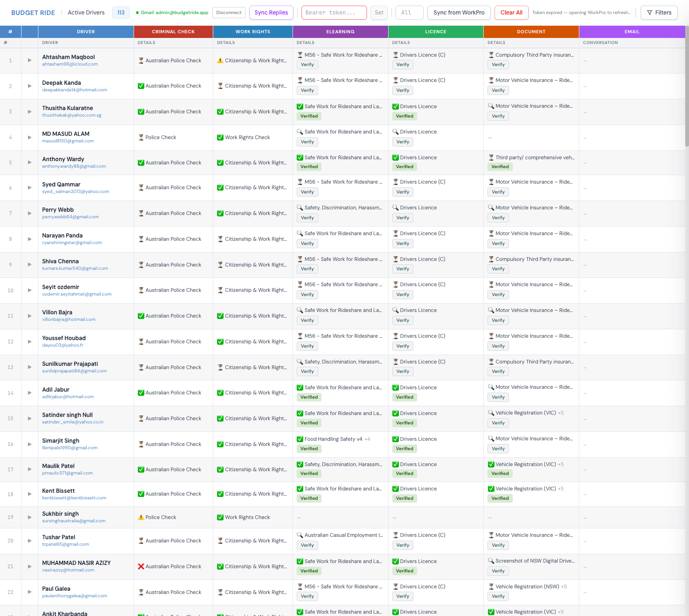This screenshot has height=616, width=689.
Task: Expand the row for Ahtasham Maqbool
Action: [x=30, y=60]
